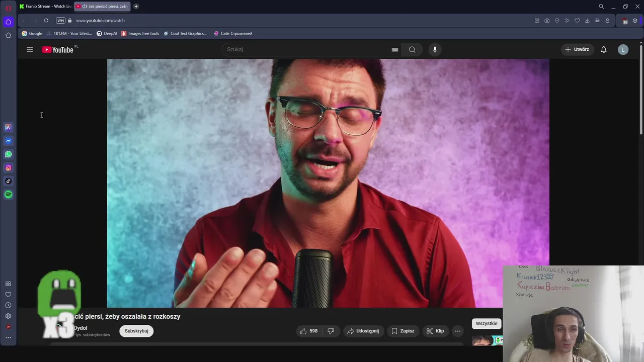Reload the current page
The height and width of the screenshot is (362, 644).
pos(46,21)
